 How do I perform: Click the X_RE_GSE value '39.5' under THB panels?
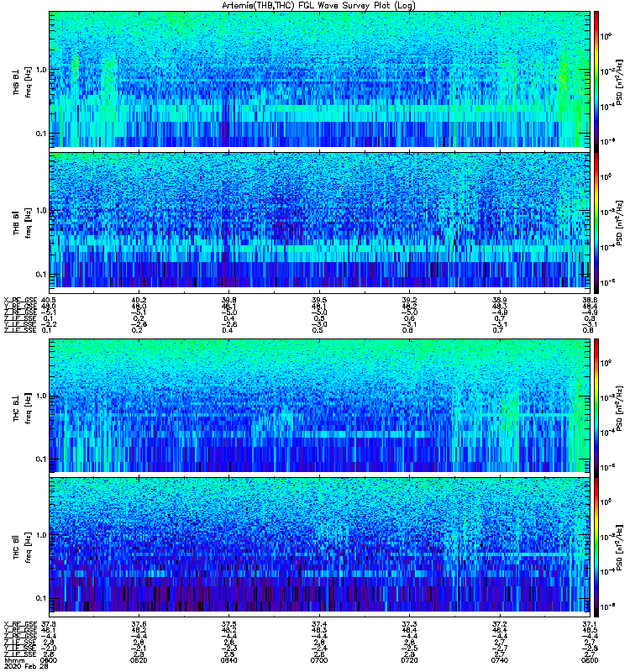[319, 301]
